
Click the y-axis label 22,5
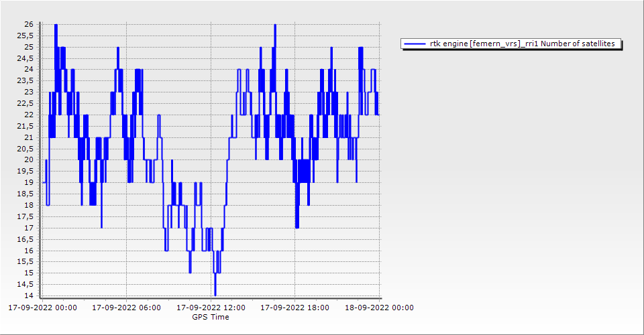point(26,103)
